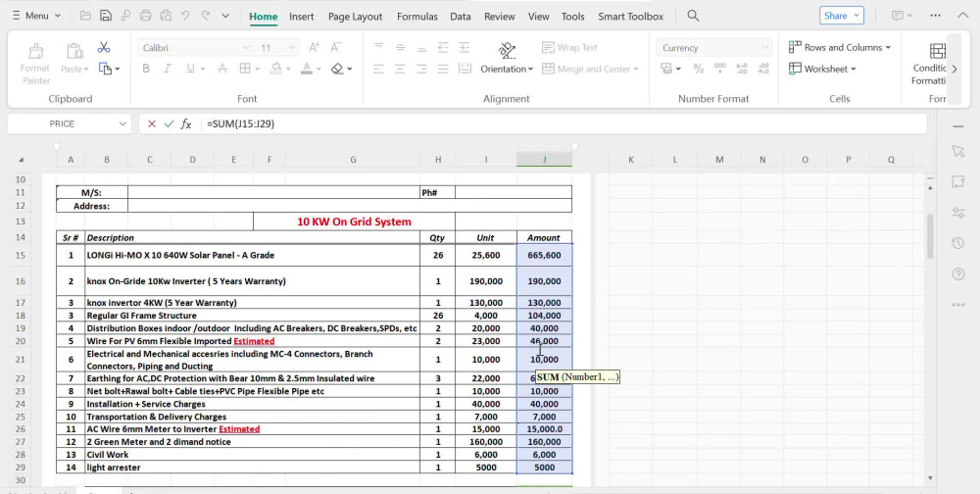980x494 pixels.
Task: Toggle Italic formatting
Action: pyautogui.click(x=167, y=69)
